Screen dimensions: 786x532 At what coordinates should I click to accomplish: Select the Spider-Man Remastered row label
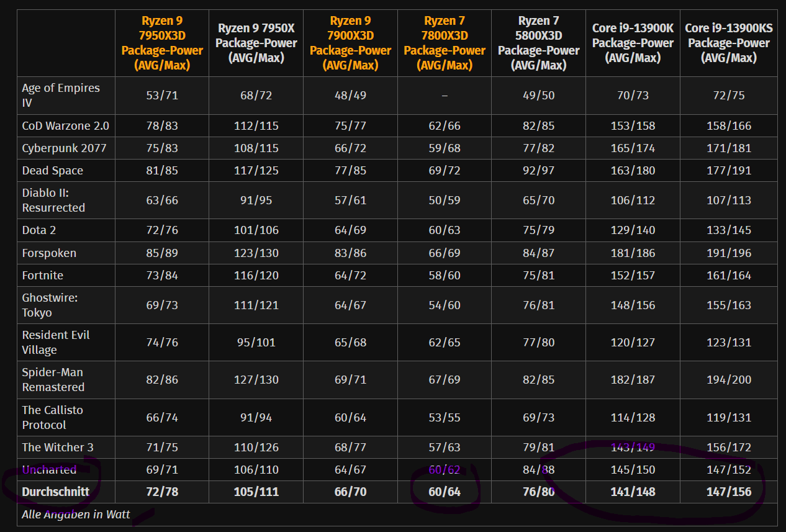(53, 379)
